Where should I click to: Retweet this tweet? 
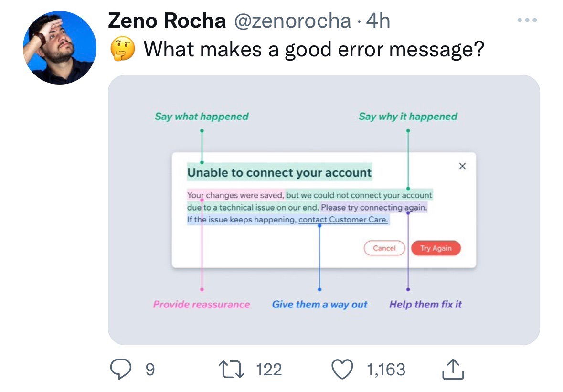point(232,368)
